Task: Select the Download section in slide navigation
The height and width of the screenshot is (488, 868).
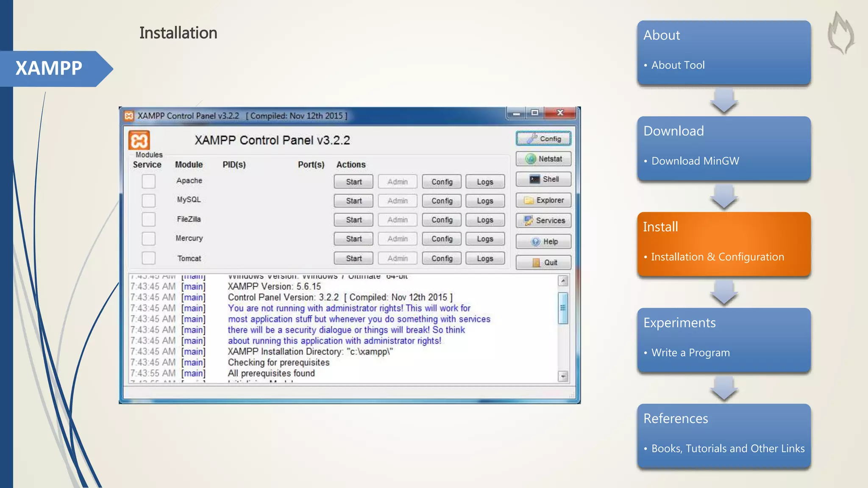Action: [x=723, y=148]
